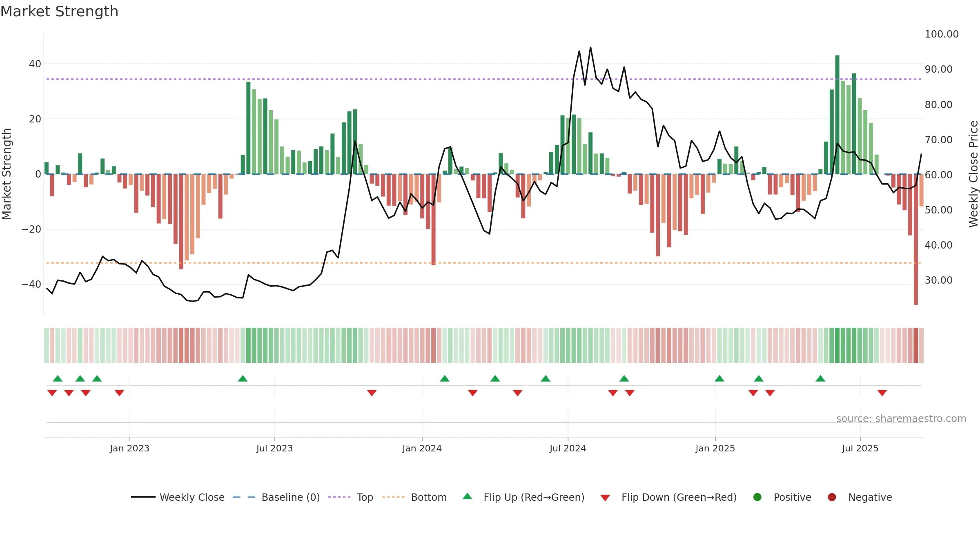Click the tall green bar before Jul 2023

click(x=248, y=128)
